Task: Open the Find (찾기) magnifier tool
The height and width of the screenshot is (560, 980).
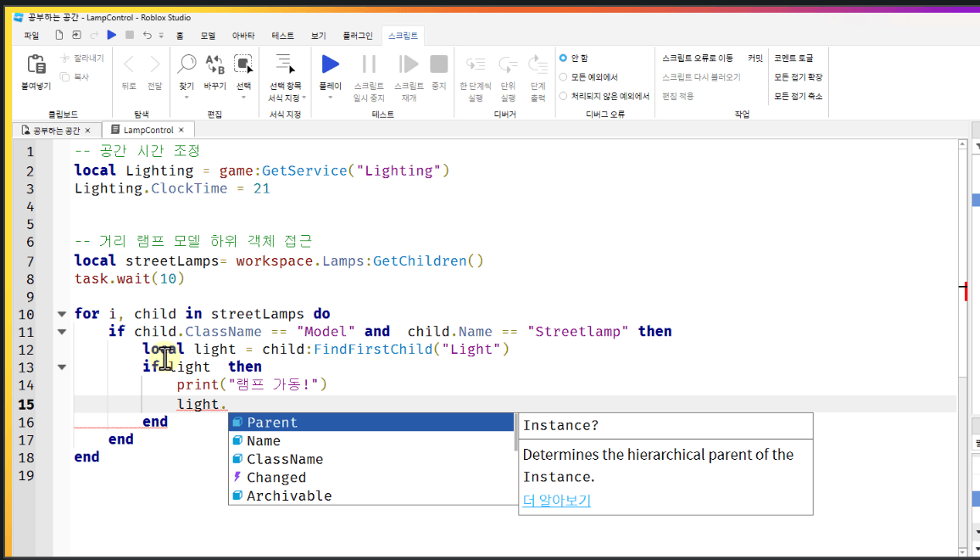Action: pyautogui.click(x=187, y=64)
